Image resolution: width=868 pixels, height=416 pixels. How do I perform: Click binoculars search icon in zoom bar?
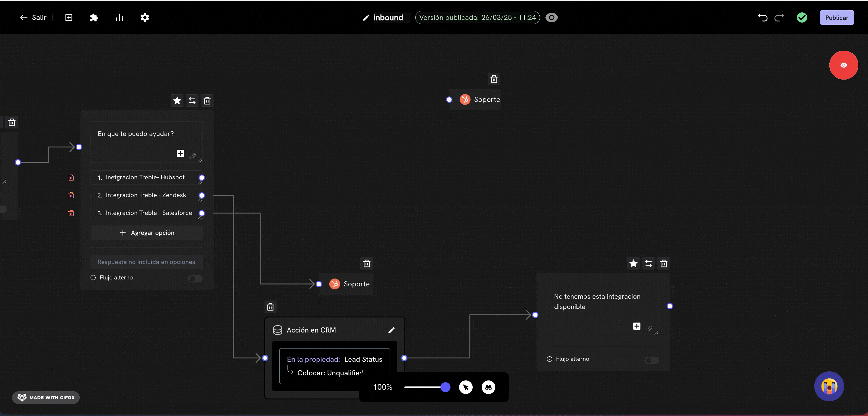tap(488, 387)
